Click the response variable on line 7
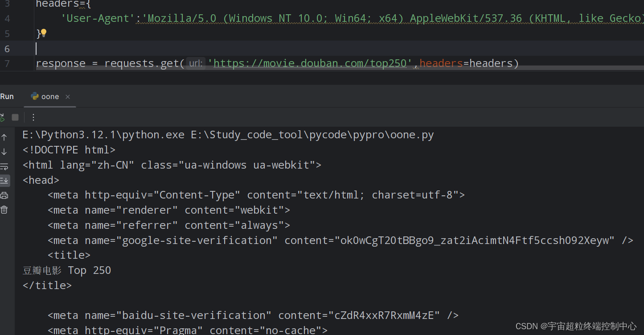 coord(61,63)
